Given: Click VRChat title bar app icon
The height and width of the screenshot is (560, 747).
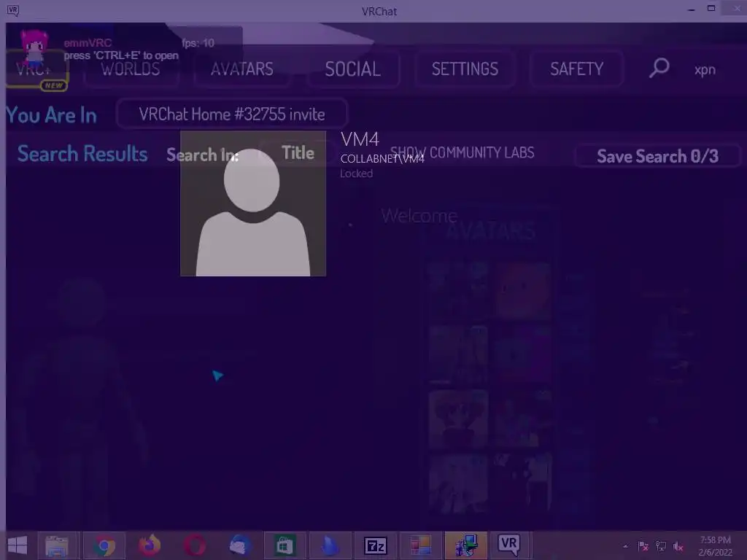Looking at the screenshot, I should click(13, 10).
